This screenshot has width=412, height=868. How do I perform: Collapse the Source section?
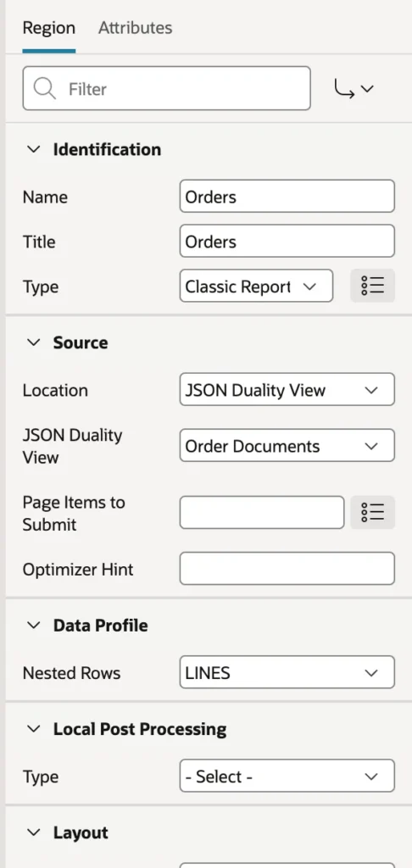tap(34, 342)
